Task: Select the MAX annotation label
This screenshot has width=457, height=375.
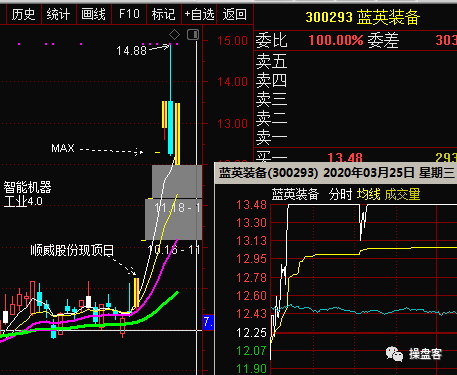Action: pyautogui.click(x=63, y=148)
